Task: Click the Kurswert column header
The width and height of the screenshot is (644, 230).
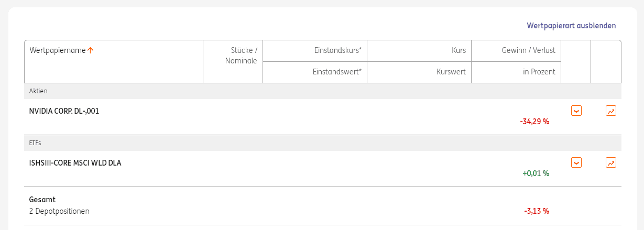Action: pyautogui.click(x=451, y=72)
